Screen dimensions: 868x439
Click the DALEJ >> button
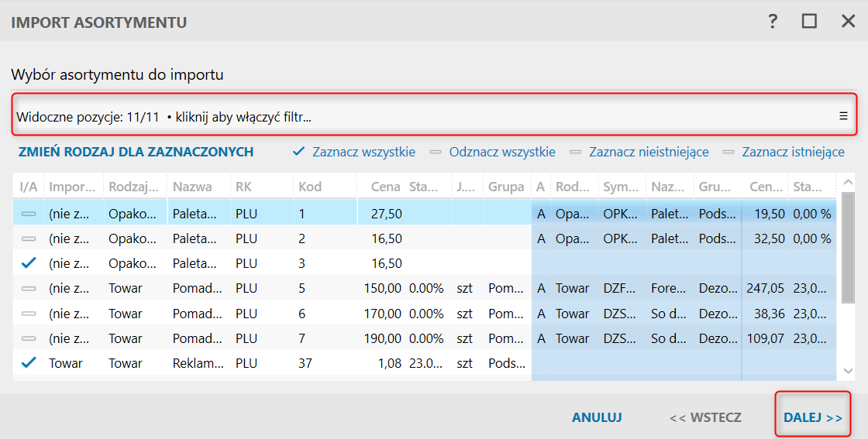(x=812, y=417)
